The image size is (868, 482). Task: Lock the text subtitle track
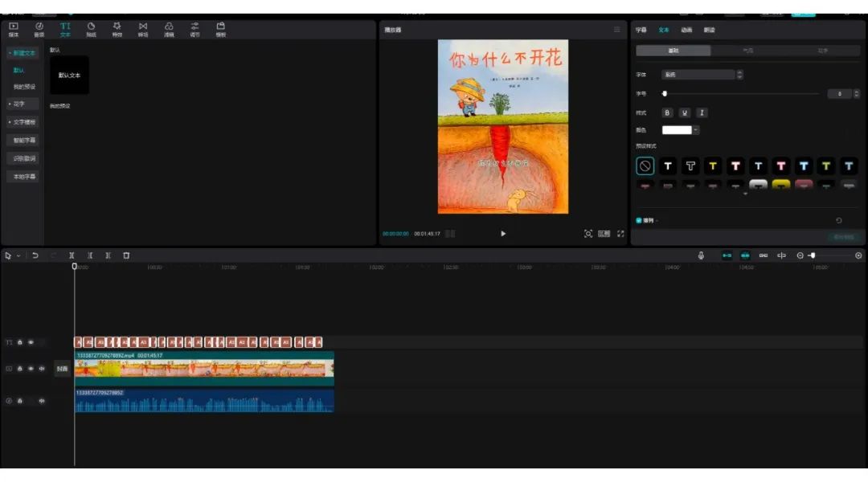tap(20, 342)
